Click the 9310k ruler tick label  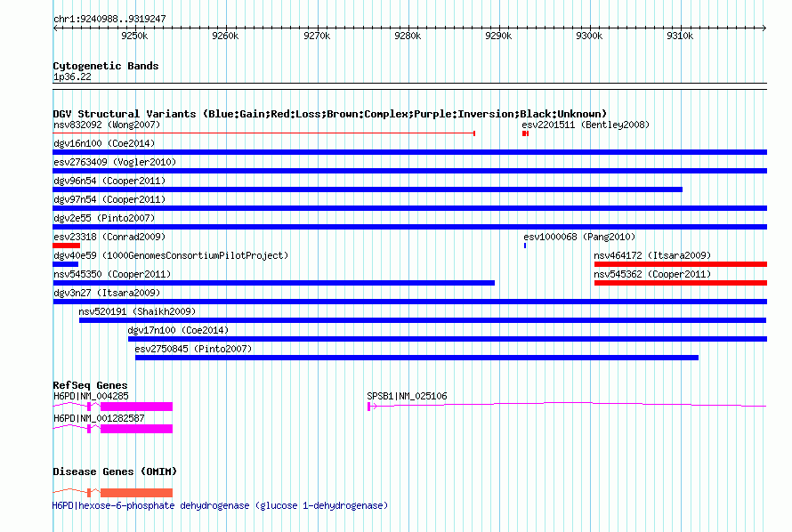(680, 36)
